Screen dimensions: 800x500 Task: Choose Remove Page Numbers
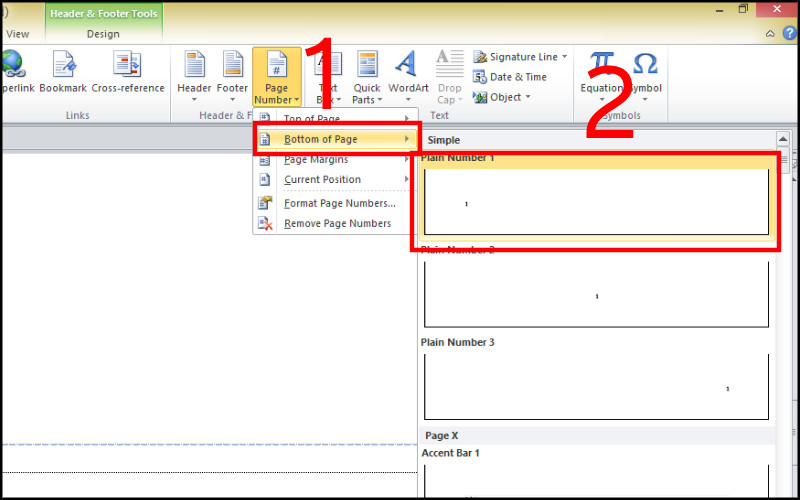(336, 223)
